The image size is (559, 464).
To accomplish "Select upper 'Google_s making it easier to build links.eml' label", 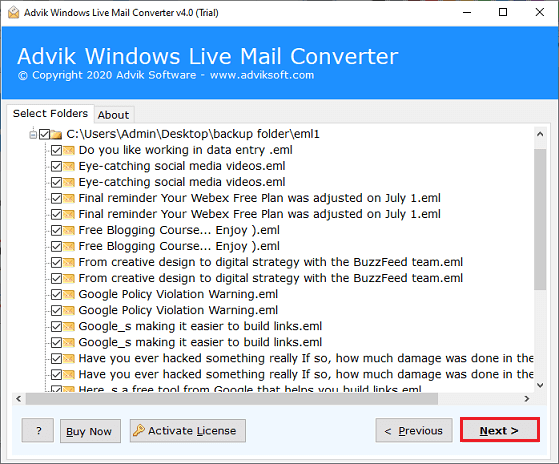I will point(200,326).
